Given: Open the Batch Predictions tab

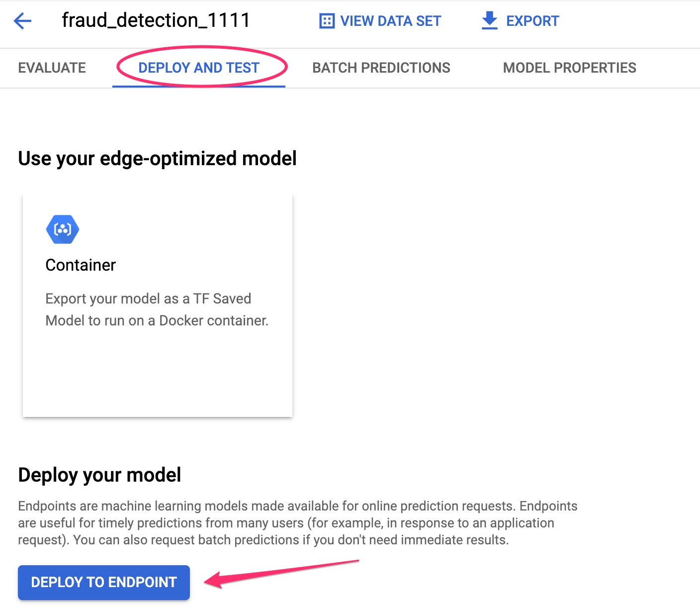Looking at the screenshot, I should 381,68.
